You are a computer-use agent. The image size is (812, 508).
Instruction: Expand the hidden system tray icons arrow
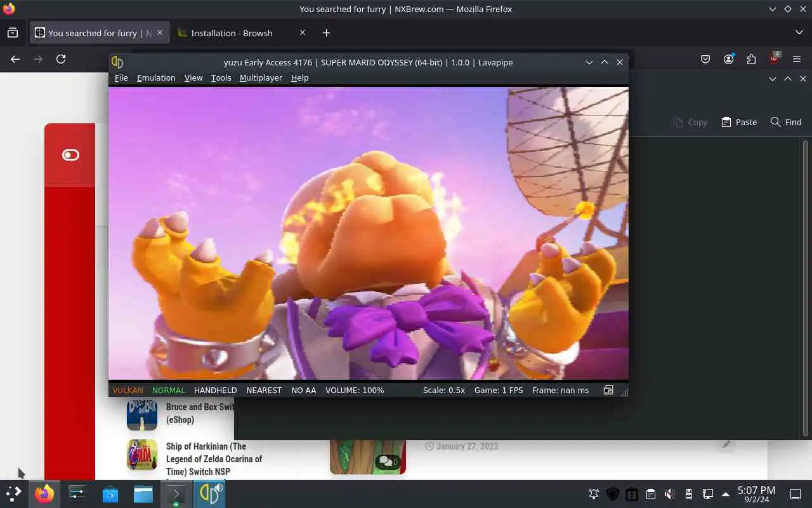726,494
